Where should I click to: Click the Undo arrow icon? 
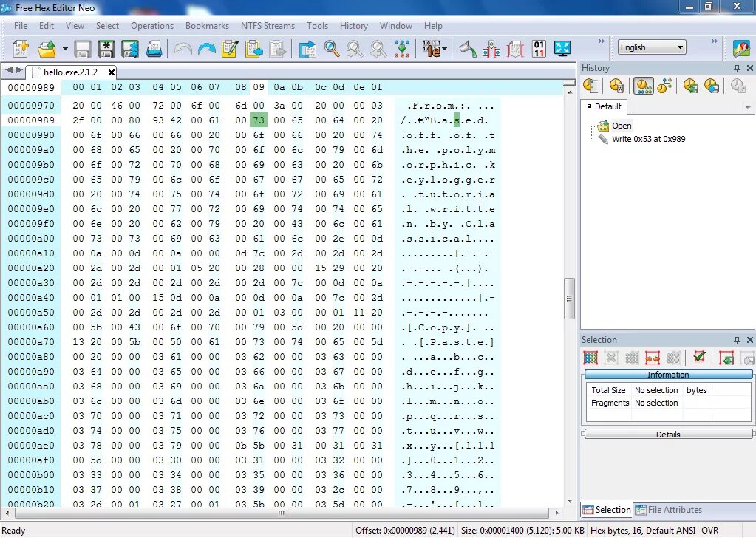pyautogui.click(x=183, y=49)
